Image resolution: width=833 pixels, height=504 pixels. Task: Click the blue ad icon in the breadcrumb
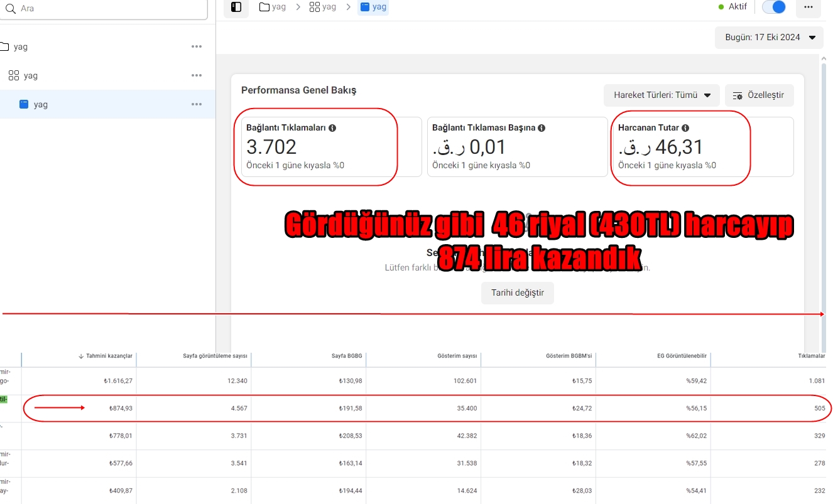[x=364, y=7]
